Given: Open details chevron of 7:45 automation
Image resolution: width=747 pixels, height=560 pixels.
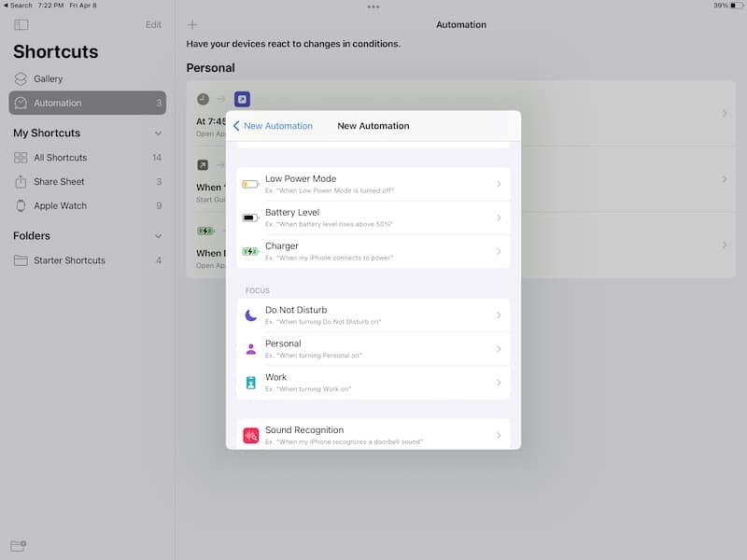Looking at the screenshot, I should pyautogui.click(x=725, y=113).
